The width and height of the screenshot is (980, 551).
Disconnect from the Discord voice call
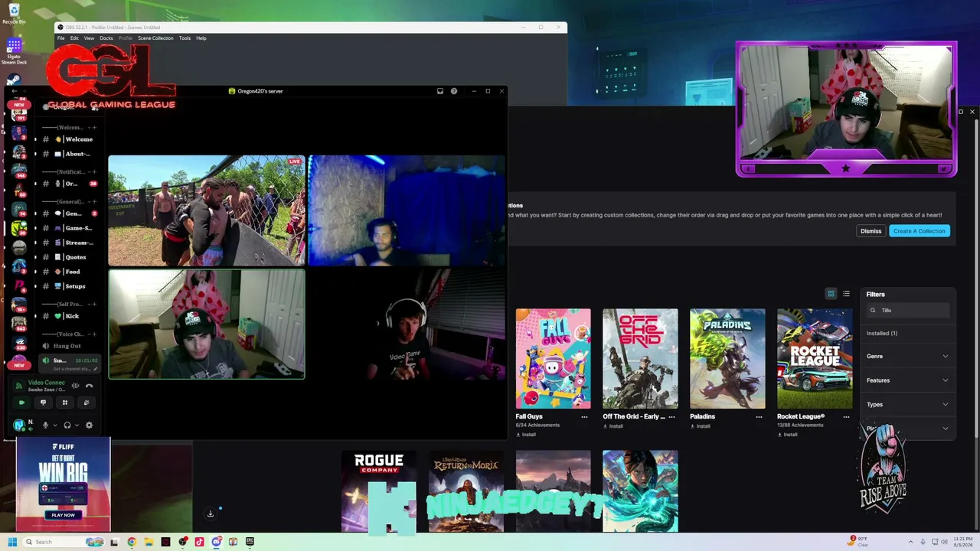point(89,386)
